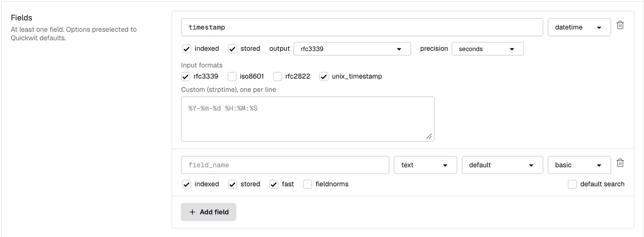Delete the field_name row with trash icon

(620, 163)
